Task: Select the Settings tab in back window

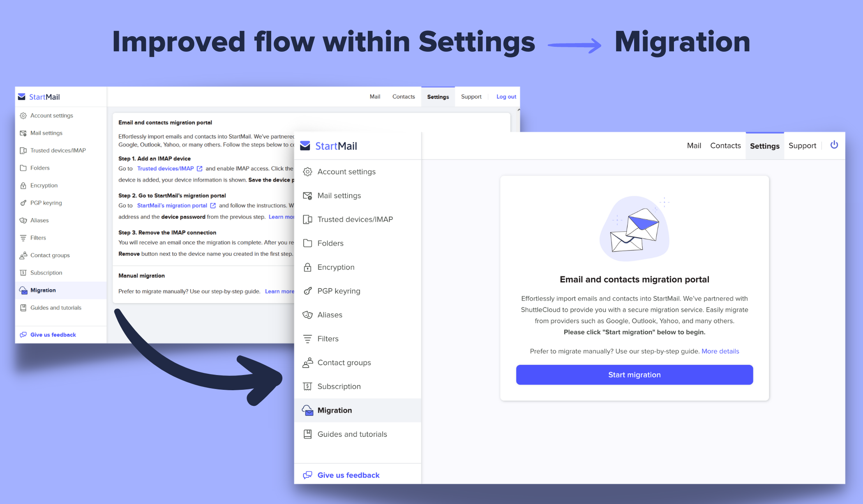Action: pos(438,97)
